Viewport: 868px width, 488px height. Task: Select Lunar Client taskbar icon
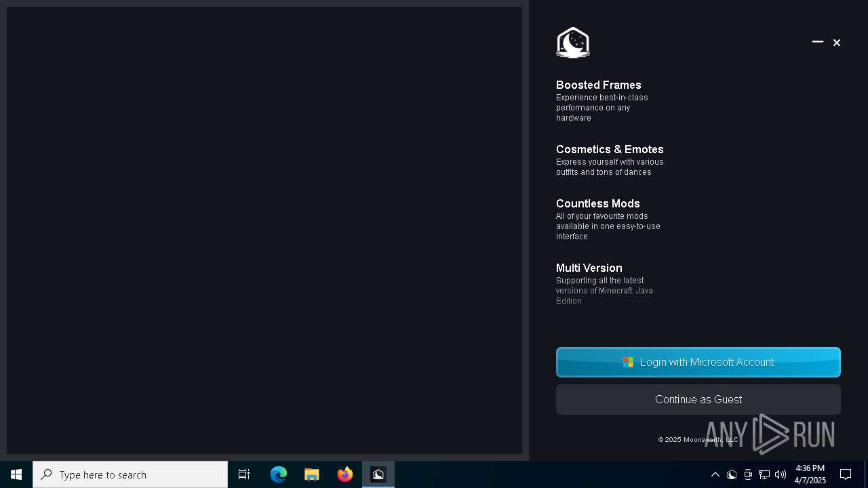[378, 474]
